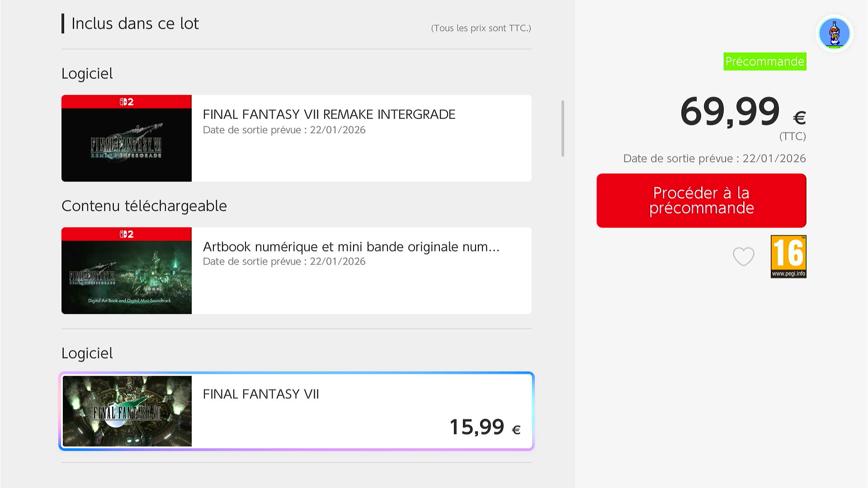Screen dimensions: 868x488
Task: Click the vertical scrollbar beside the bundle list
Action: 562,129
